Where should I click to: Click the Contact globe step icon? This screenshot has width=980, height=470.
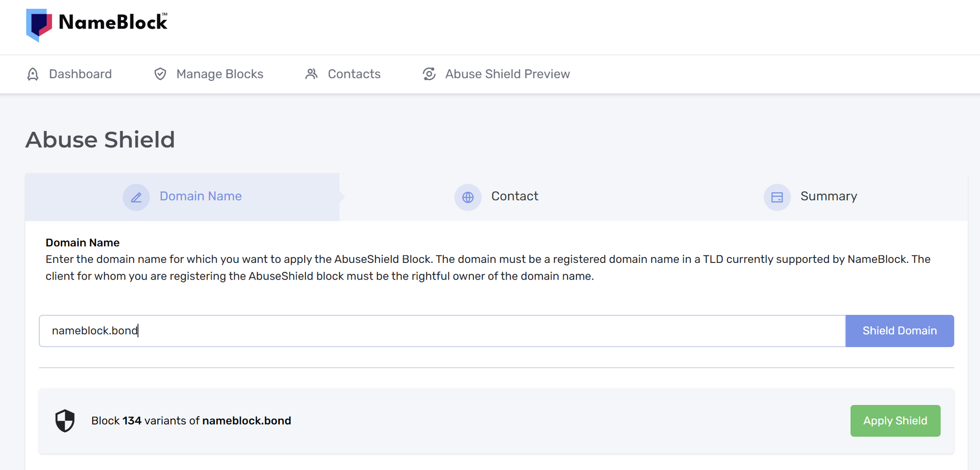(x=468, y=197)
